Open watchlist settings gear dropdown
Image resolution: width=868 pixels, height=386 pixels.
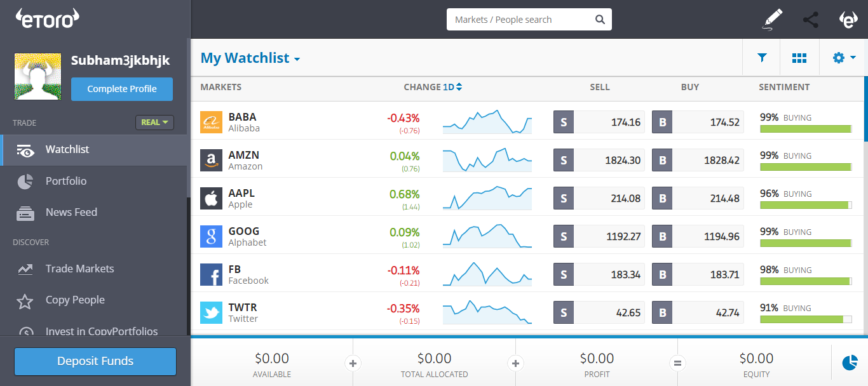[844, 58]
